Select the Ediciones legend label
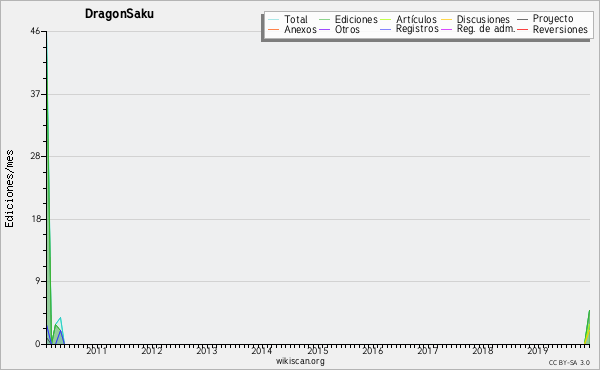 (356, 19)
